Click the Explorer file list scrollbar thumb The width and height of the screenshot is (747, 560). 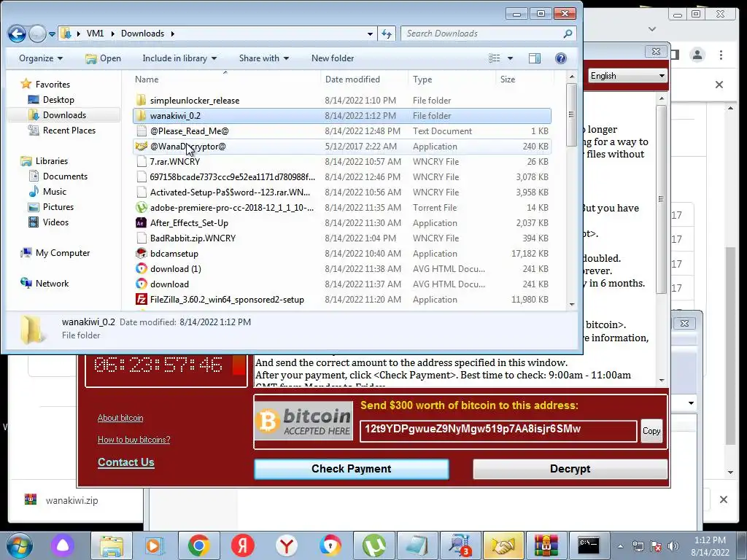click(x=571, y=114)
